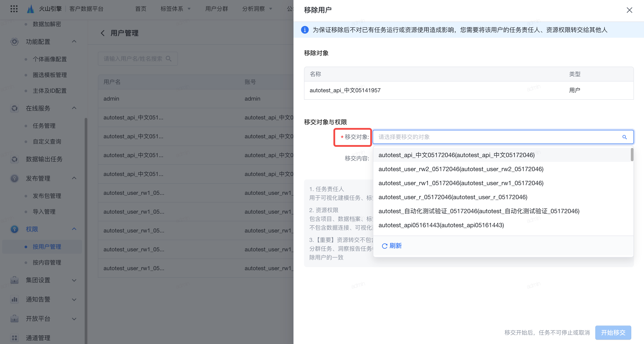Open 数据加解密 in sidebar
Screen dimensions: 644x344
point(47,24)
